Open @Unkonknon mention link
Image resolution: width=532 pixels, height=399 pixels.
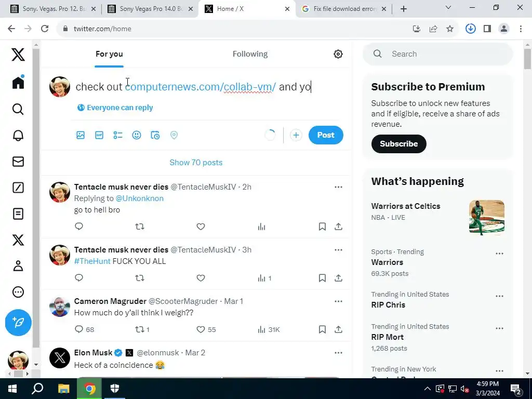pos(139,198)
